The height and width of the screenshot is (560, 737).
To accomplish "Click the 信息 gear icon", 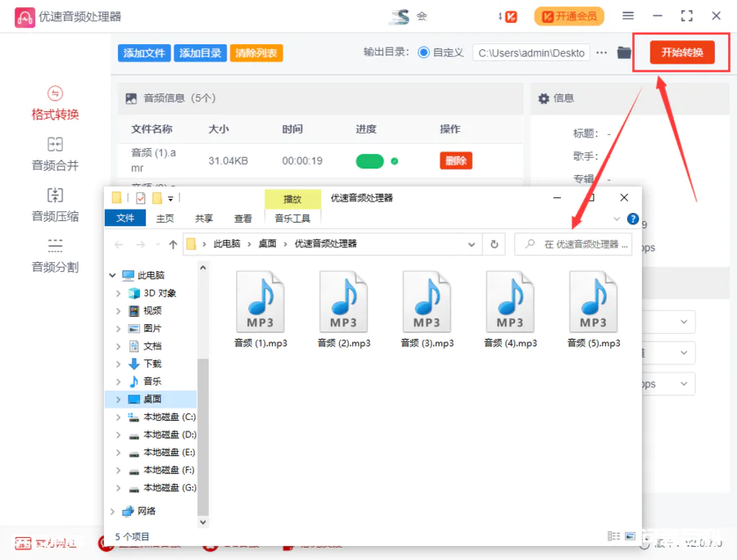I will click(x=544, y=98).
